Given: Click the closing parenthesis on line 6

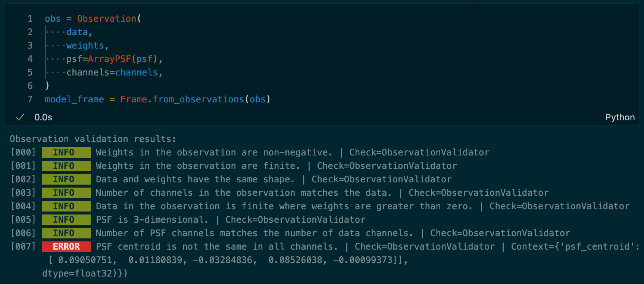Looking at the screenshot, I should point(47,86).
